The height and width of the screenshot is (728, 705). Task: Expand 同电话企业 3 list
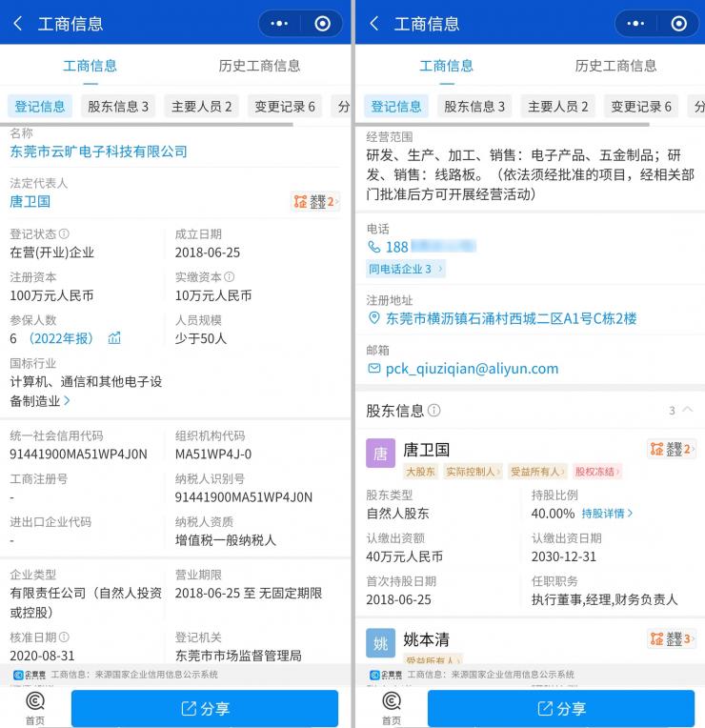coord(406,270)
